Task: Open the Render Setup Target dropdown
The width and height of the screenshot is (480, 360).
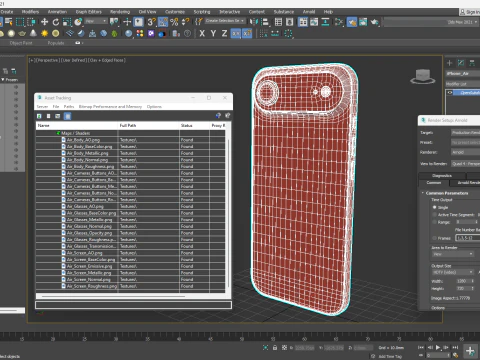Action: (x=466, y=132)
